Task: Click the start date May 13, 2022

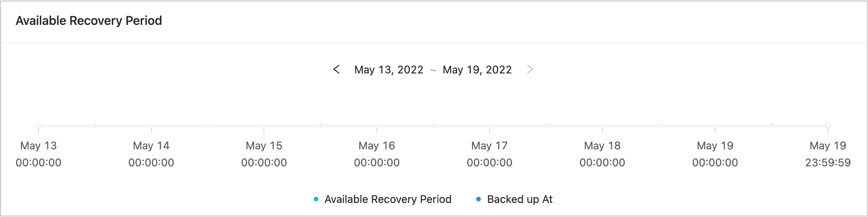Action: click(389, 70)
